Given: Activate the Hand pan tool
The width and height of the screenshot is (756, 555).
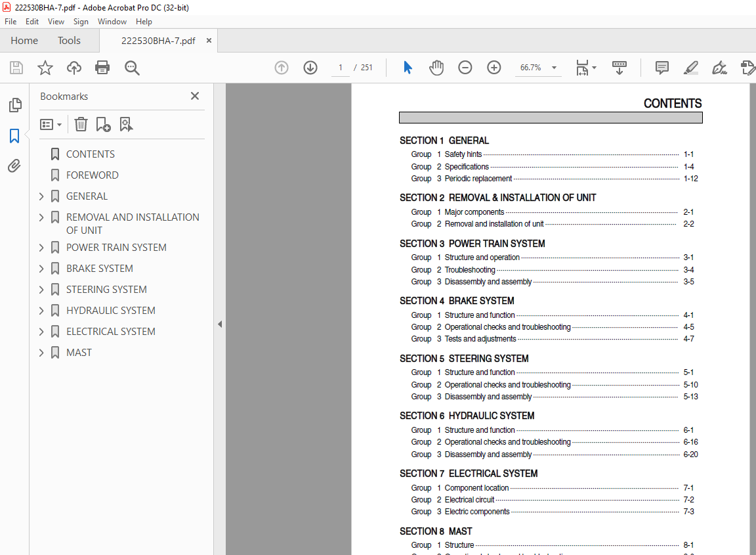Looking at the screenshot, I should pyautogui.click(x=436, y=68).
